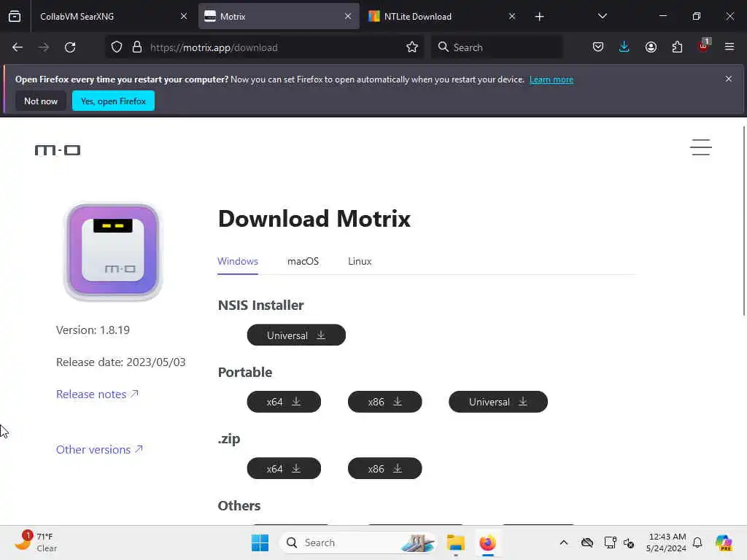The image size is (747, 560).
Task: Close the CollabVM SearXNG tab
Action: tap(183, 16)
